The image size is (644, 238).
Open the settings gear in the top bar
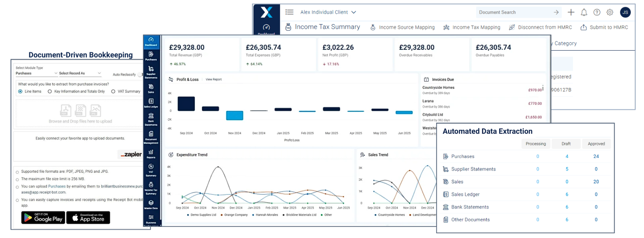pyautogui.click(x=610, y=12)
